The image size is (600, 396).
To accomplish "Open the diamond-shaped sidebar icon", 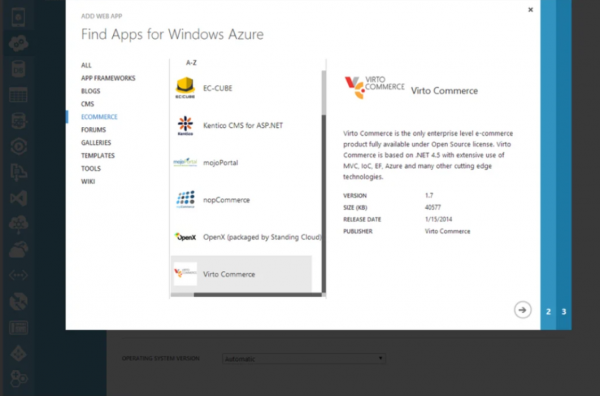I will pos(18,354).
